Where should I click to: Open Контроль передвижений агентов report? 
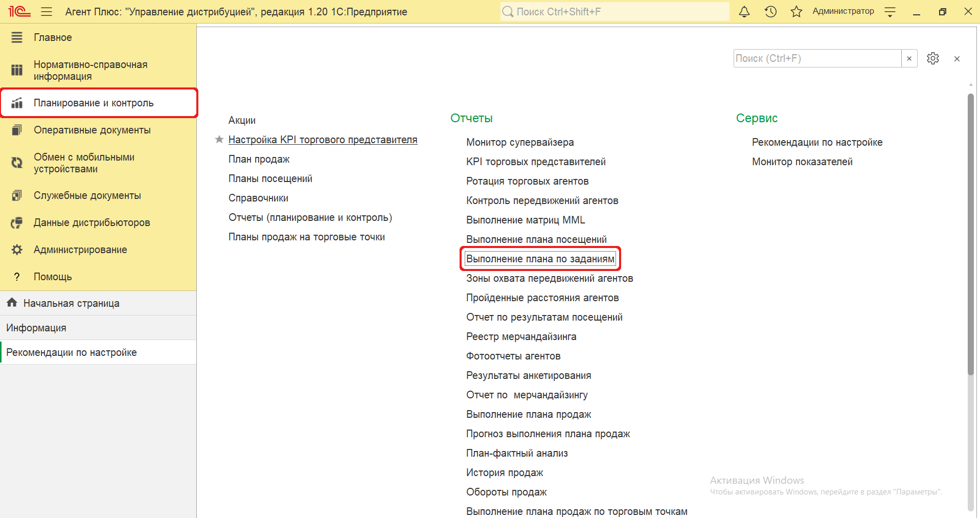[542, 200]
